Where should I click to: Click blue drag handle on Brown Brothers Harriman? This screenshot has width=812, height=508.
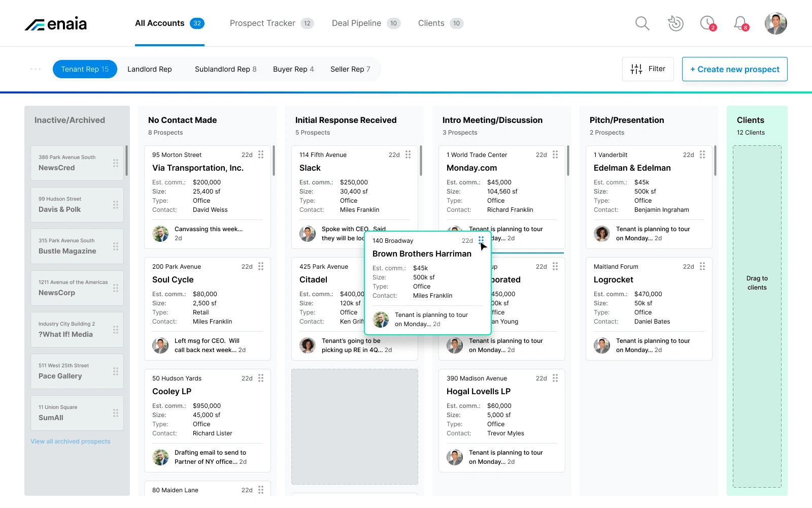pyautogui.click(x=481, y=240)
